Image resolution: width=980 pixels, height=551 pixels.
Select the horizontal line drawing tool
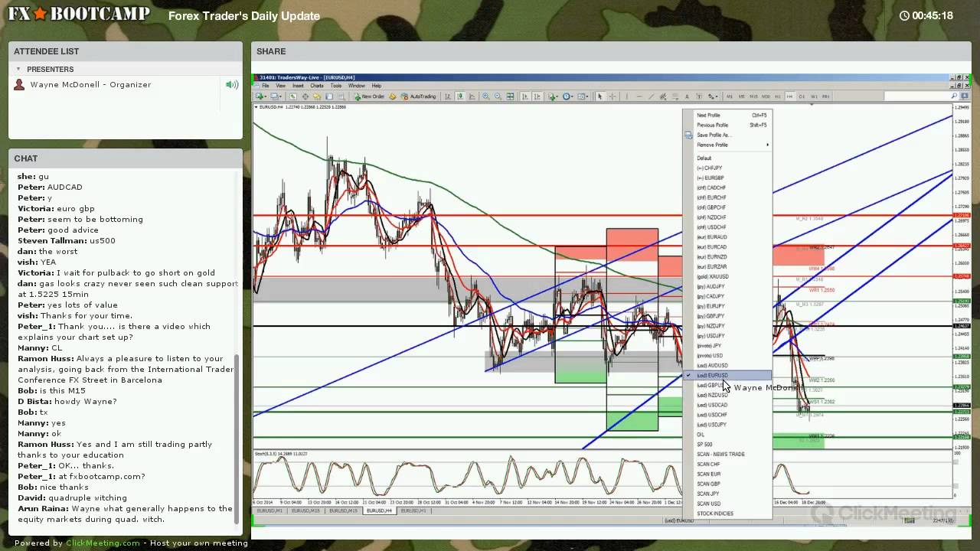(x=639, y=96)
